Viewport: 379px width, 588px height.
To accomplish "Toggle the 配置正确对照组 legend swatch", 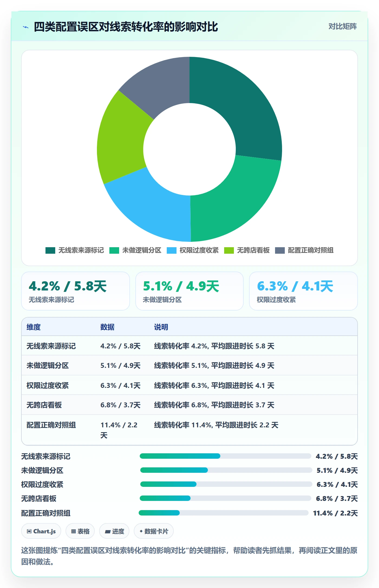I will pyautogui.click(x=280, y=250).
